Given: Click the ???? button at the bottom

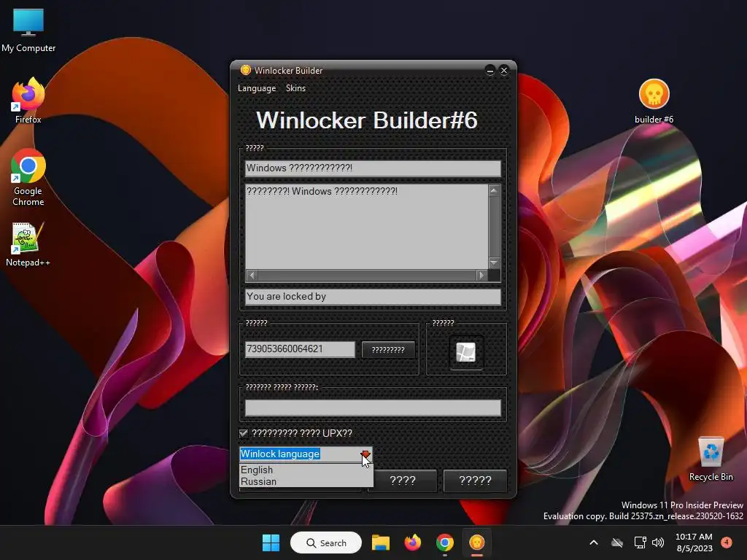Looking at the screenshot, I should click(403, 480).
